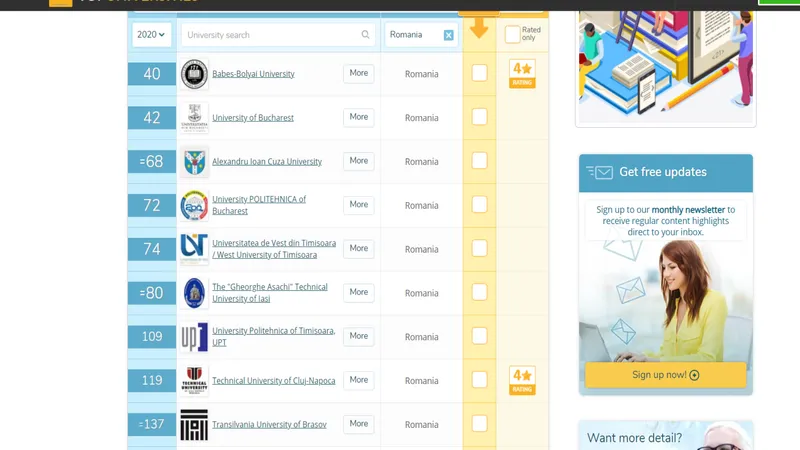Open the monthly newsletter link
Screen dimensions: 800x450
click(x=688, y=210)
